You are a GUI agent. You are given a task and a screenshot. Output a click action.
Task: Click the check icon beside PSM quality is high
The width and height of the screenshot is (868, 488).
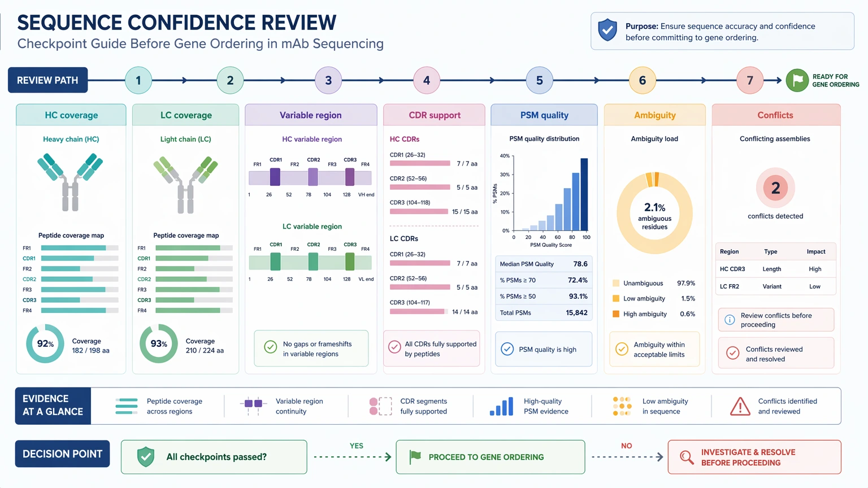[507, 349]
